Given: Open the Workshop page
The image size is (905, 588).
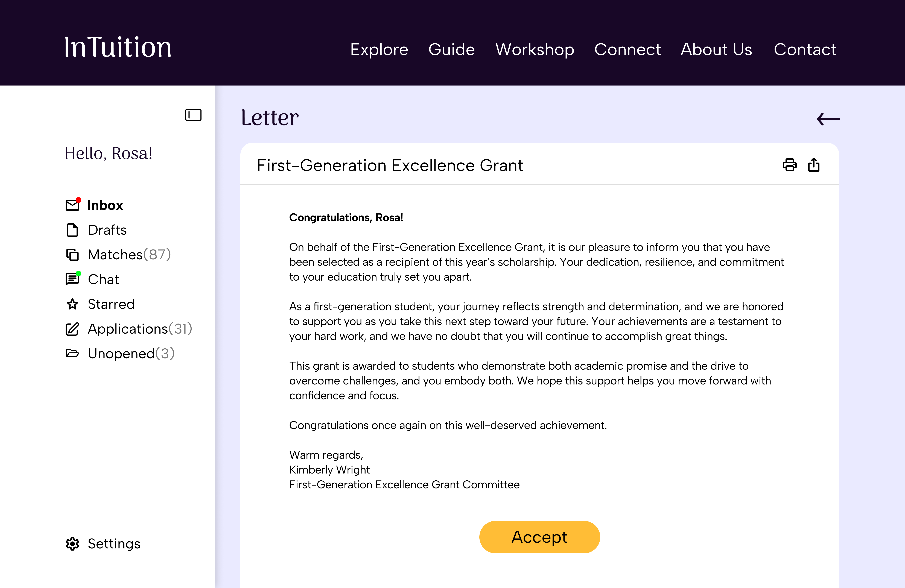Looking at the screenshot, I should [535, 49].
